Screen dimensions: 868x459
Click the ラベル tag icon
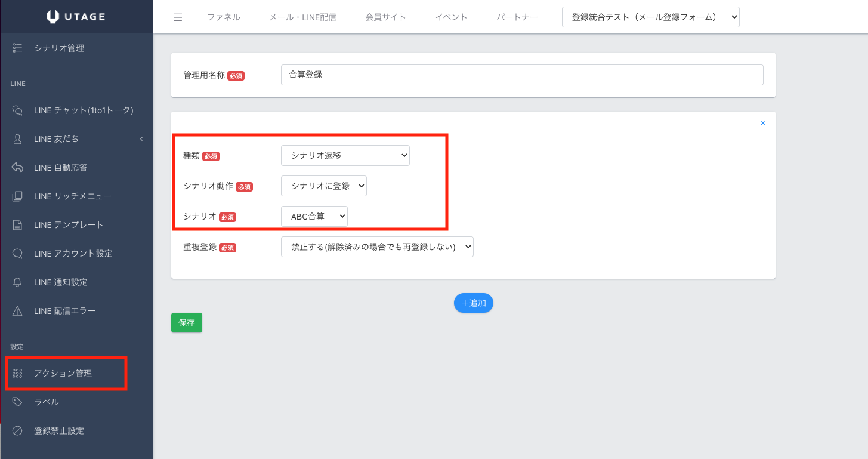[17, 402]
